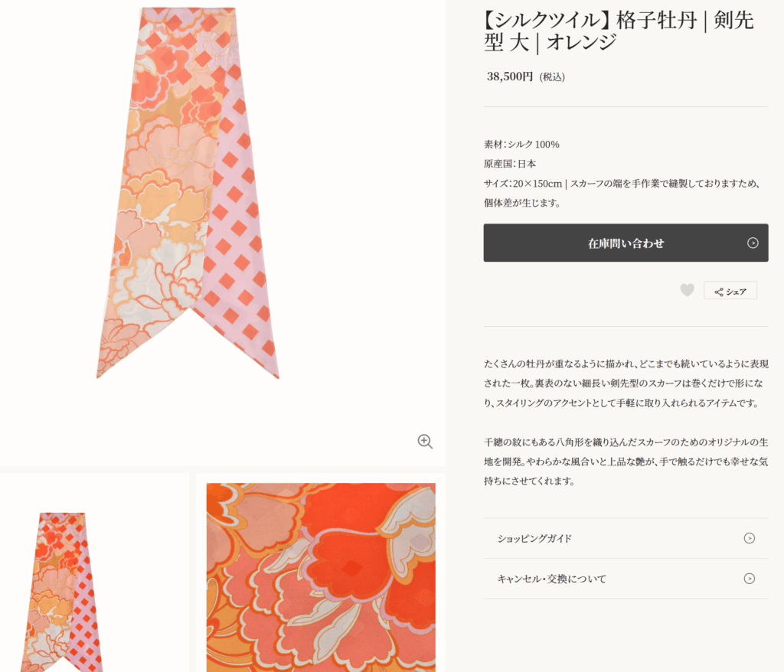Image resolution: width=784 pixels, height=672 pixels.
Task: Click the product title 格子牡丹 剣先型 大
Action: click(619, 31)
